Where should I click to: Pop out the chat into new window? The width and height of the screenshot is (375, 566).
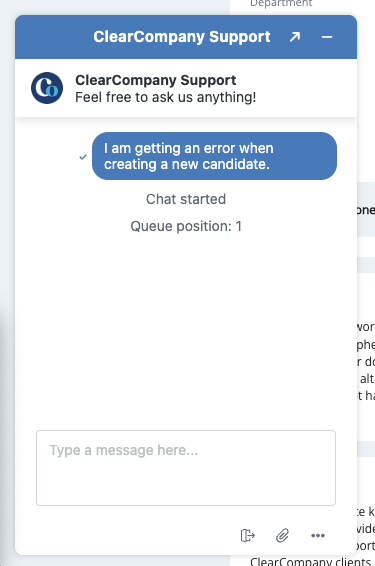pos(295,37)
